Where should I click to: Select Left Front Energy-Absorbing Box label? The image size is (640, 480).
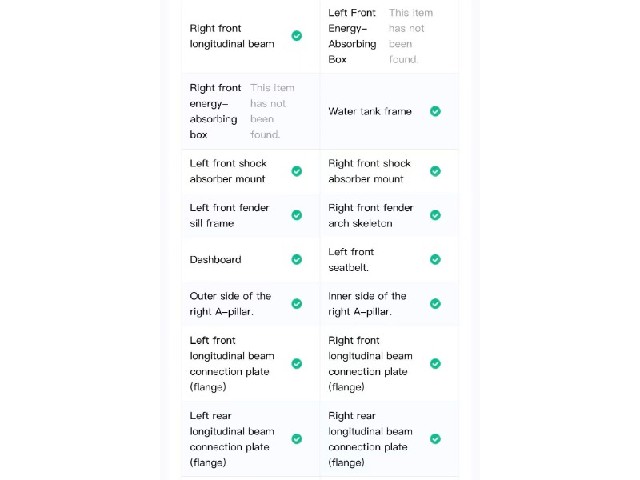(x=352, y=36)
